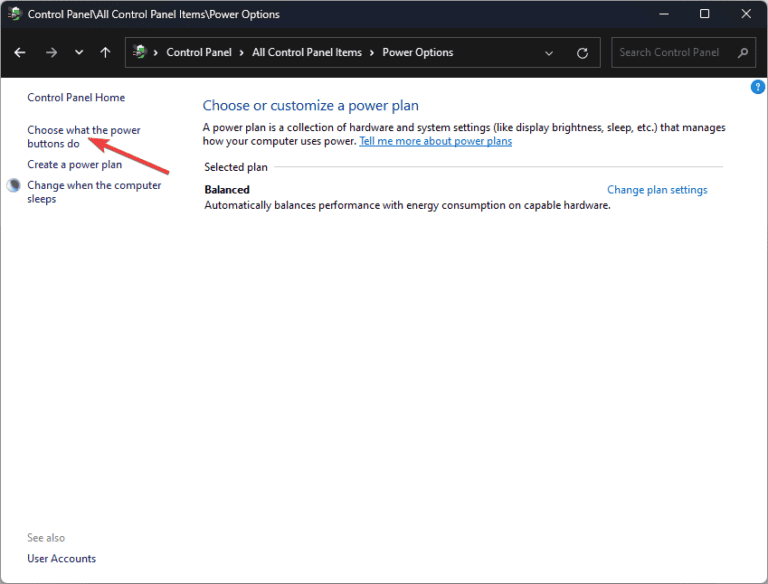
Task: Select Control Panel in the breadcrumb path
Action: [x=198, y=53]
